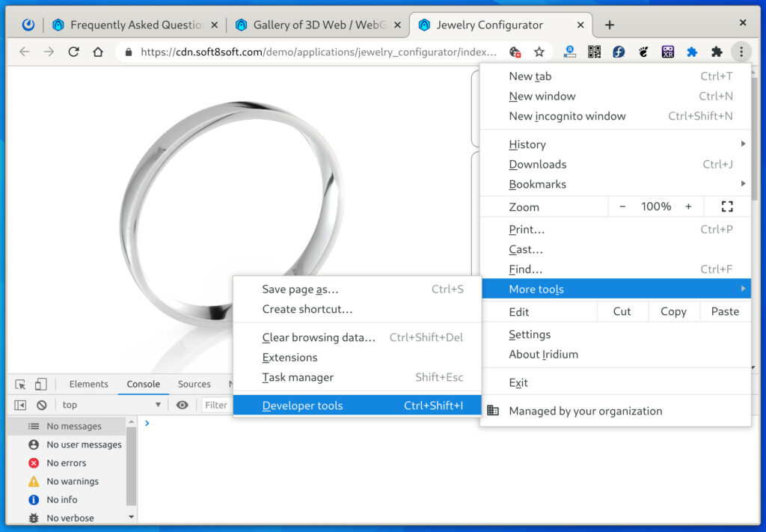Viewport: 766px width, 532px height.
Task: Open the GNOME footprint extension icon
Action: coord(643,52)
